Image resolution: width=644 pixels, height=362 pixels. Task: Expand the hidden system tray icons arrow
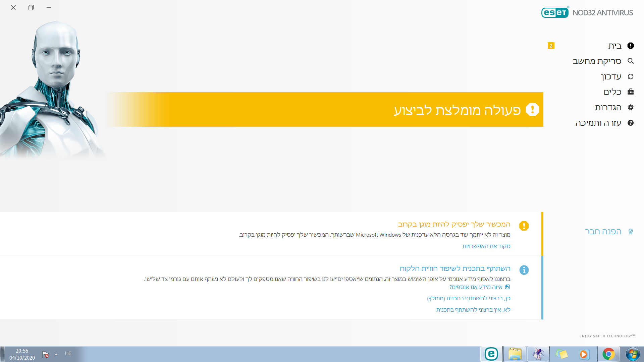[x=56, y=354]
